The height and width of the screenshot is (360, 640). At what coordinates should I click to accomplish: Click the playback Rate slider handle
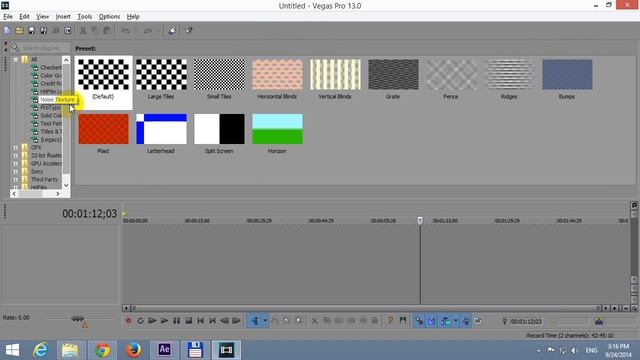coord(78,318)
